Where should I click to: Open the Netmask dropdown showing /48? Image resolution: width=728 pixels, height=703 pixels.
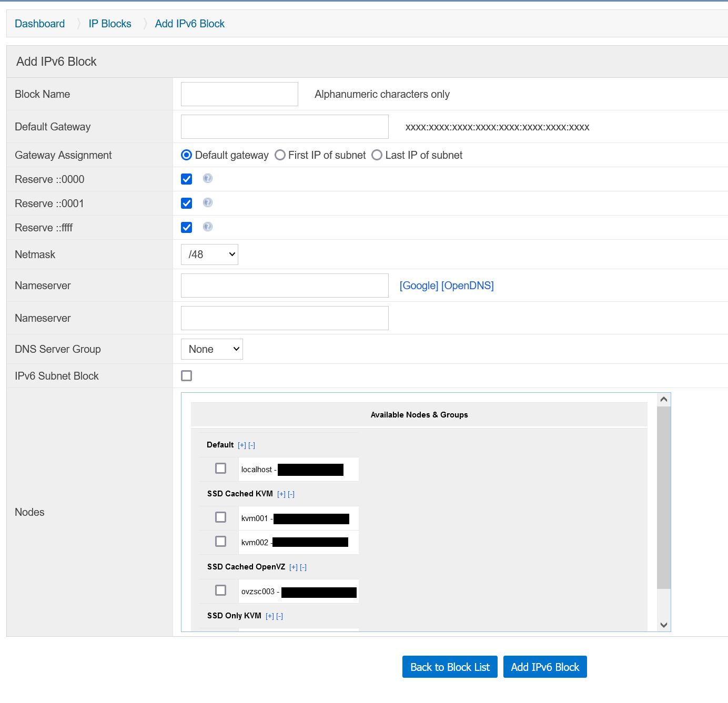tap(209, 254)
